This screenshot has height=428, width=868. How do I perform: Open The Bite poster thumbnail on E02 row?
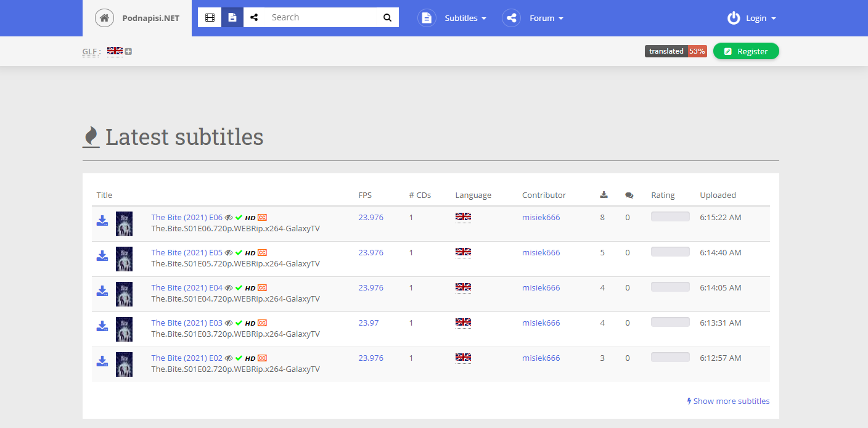point(124,364)
